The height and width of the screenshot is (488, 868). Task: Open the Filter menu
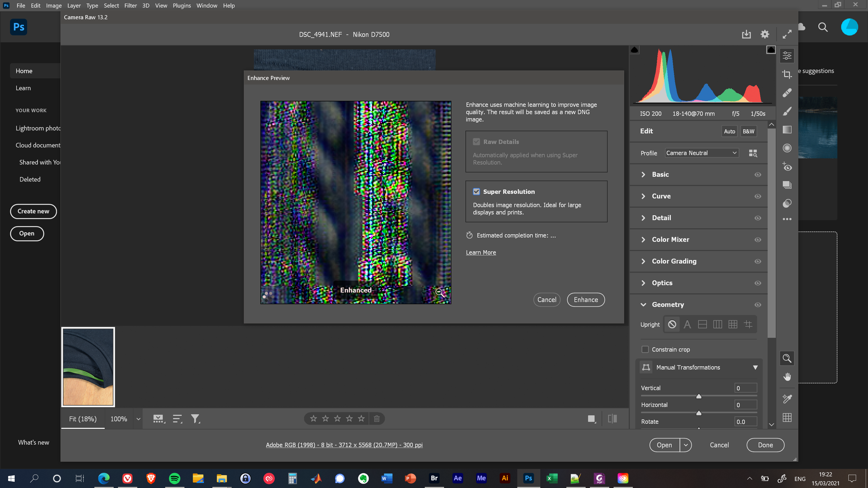[x=130, y=5]
